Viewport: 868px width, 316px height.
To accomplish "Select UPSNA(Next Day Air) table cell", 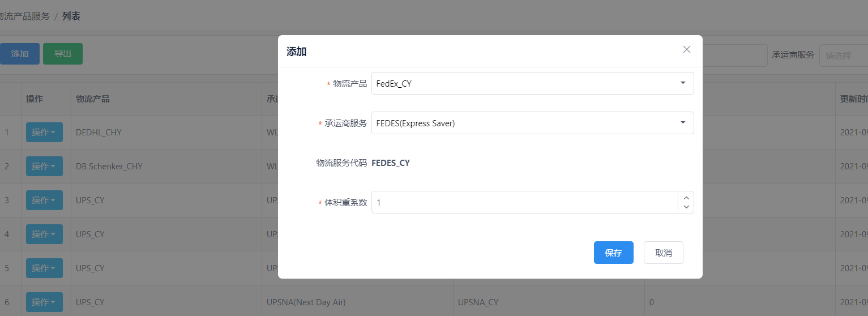I will point(306,302).
